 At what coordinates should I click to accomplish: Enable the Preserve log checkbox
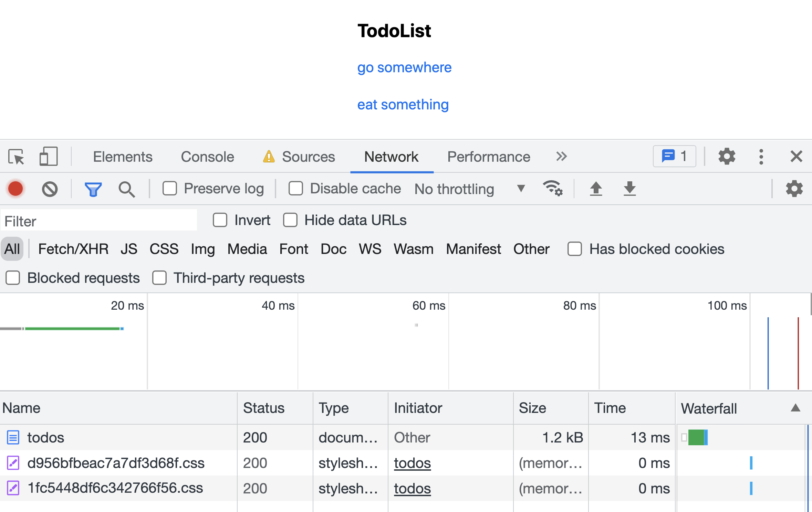(170, 189)
